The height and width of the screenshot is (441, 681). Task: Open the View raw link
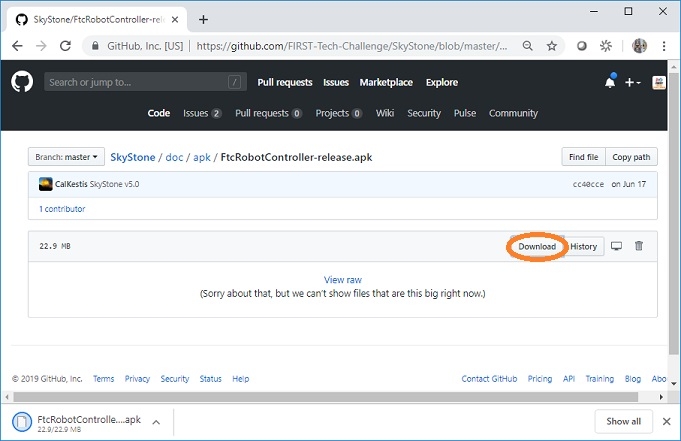coord(343,280)
